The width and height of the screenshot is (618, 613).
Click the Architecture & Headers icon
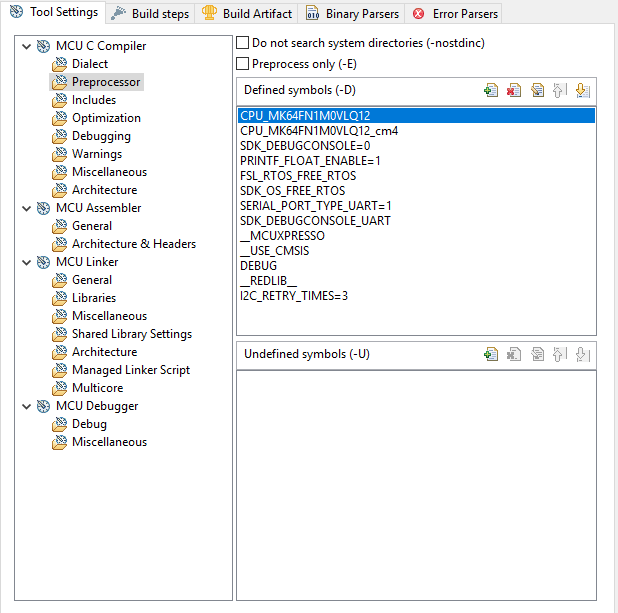[60, 244]
